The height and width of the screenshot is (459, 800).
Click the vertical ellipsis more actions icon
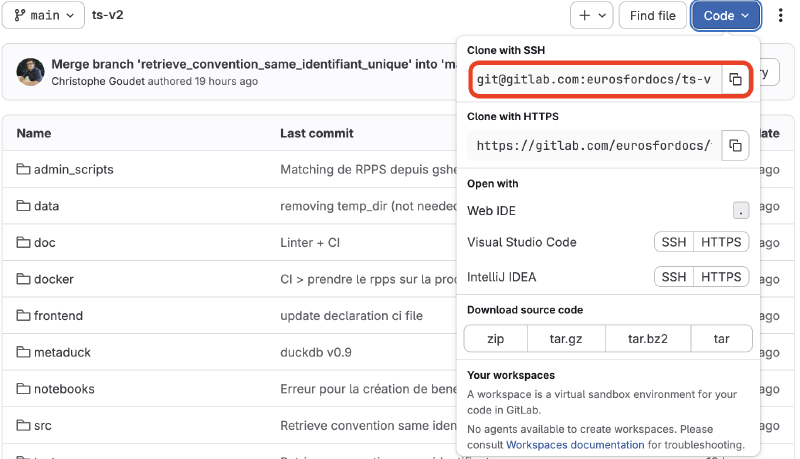pos(781,15)
